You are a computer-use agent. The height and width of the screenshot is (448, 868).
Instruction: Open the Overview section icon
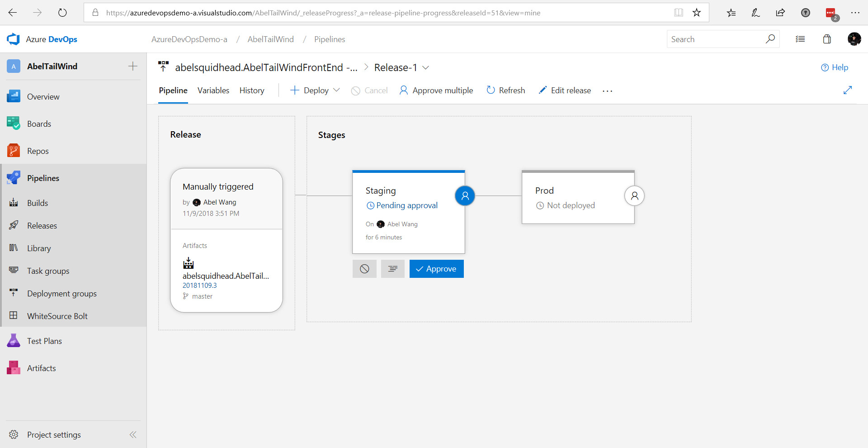(14, 96)
